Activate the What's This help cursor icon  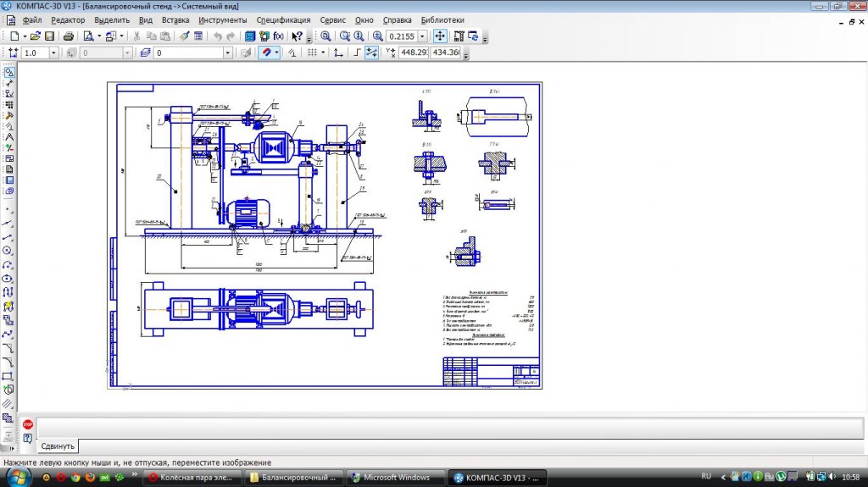point(298,36)
